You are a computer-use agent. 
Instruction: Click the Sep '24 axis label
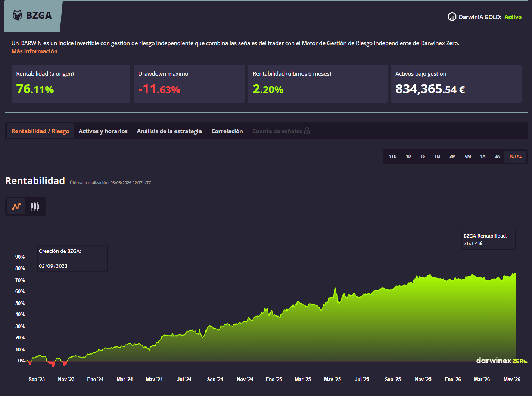pos(215,379)
